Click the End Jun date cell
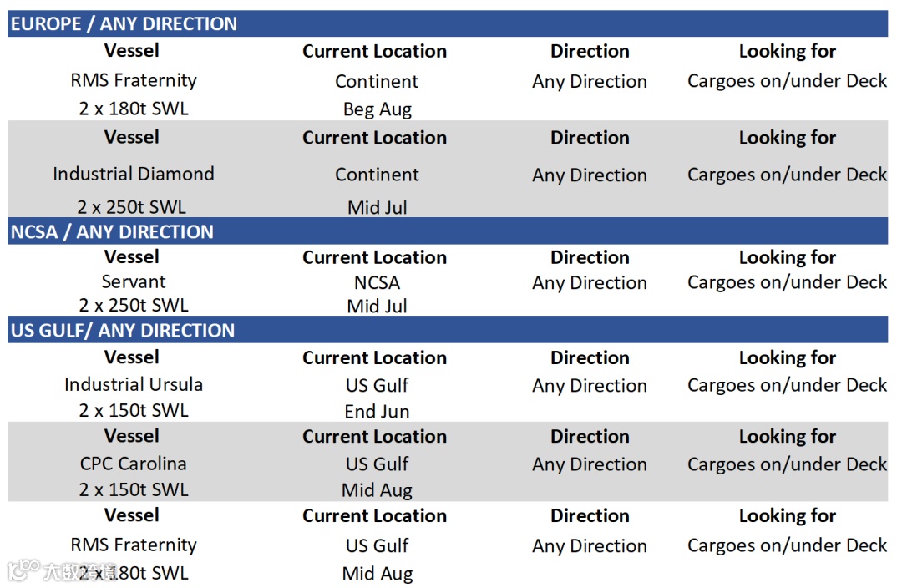 pos(377,411)
